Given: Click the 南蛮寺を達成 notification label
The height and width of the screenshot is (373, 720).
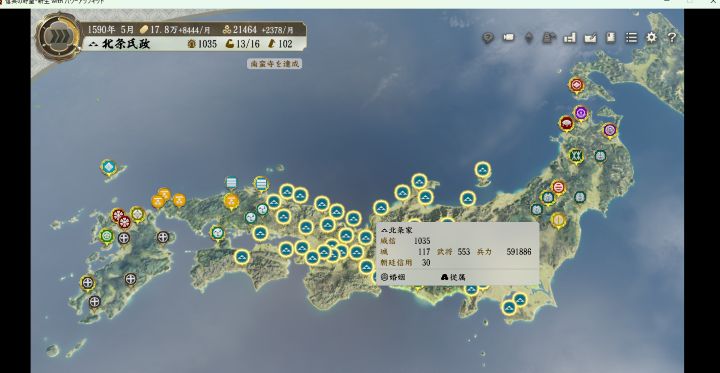Looking at the screenshot, I should (274, 64).
